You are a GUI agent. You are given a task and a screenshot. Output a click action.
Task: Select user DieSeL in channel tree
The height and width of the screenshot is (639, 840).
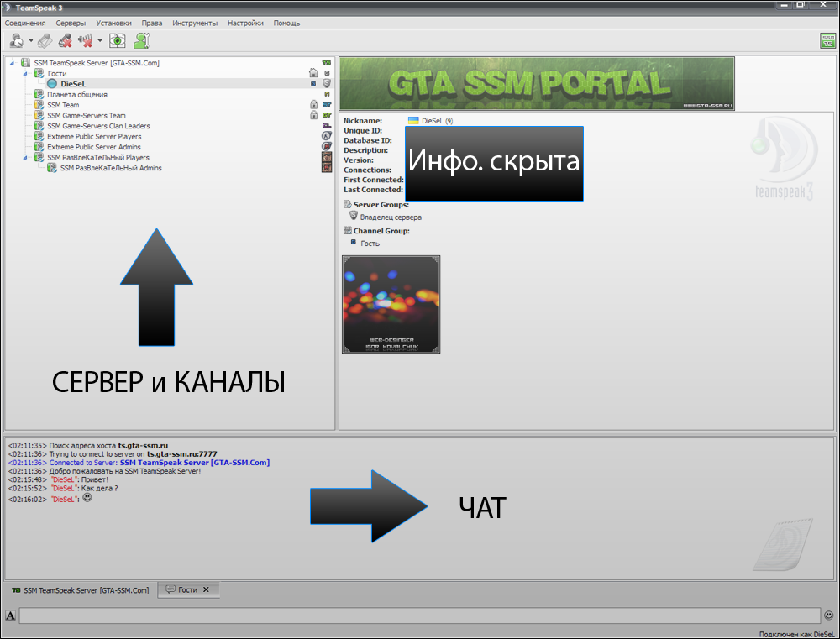click(73, 84)
